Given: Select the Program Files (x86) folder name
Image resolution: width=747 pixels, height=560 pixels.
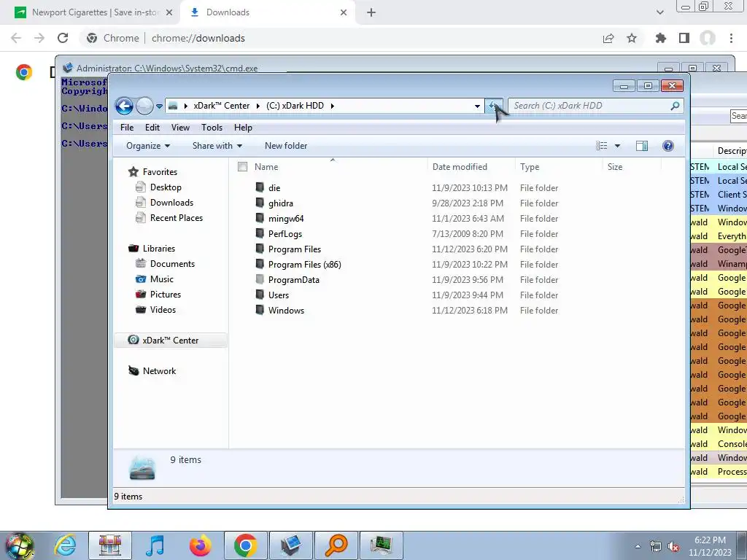Looking at the screenshot, I should pos(304,264).
